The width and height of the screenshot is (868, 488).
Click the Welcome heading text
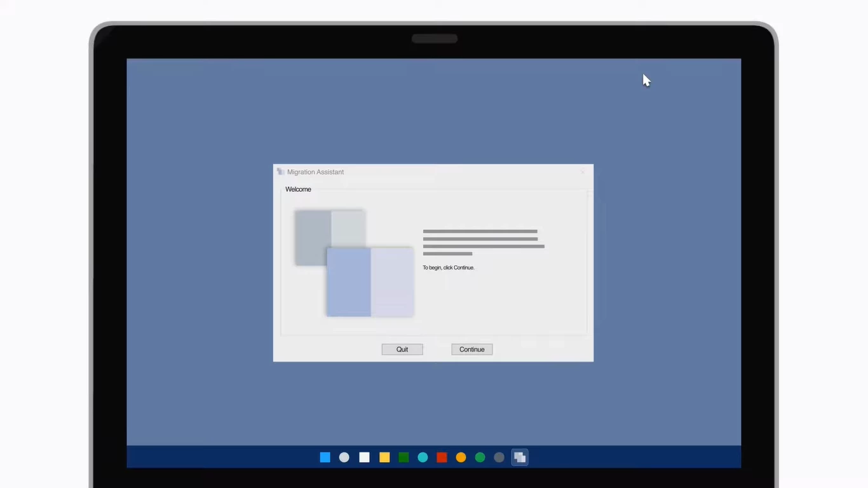tap(298, 189)
